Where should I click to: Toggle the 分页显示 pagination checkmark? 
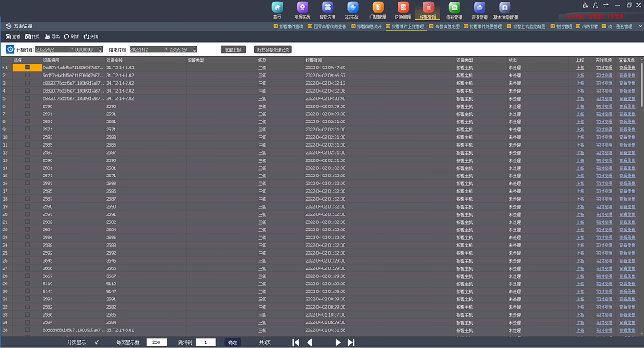[97, 342]
